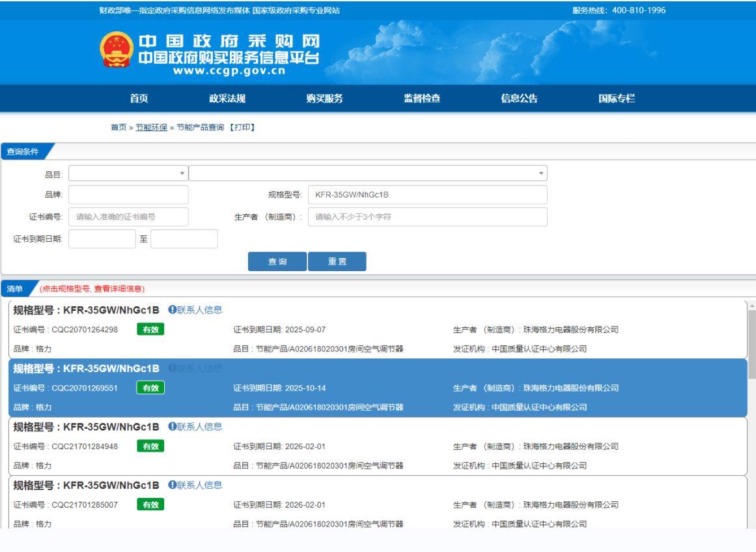Click the national emblem logo
Image resolution: width=756 pixels, height=552 pixels.
point(116,50)
